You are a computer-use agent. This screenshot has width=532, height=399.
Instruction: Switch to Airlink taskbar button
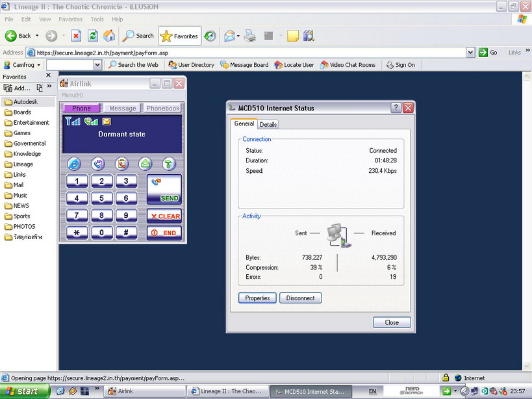tap(145, 391)
